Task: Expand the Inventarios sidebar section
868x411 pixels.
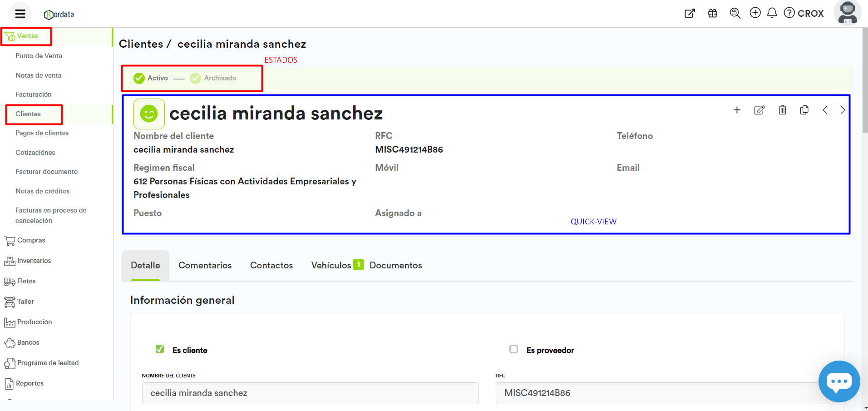Action: click(34, 261)
